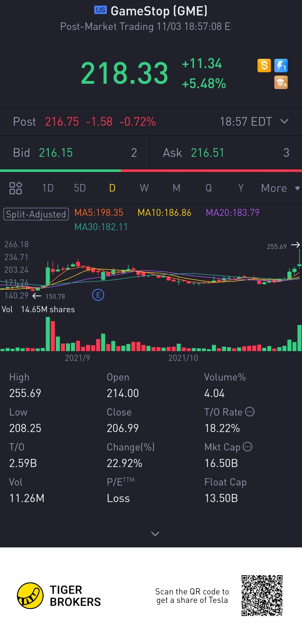
Task: Switch chart to 5D timeframe
Action: point(80,188)
